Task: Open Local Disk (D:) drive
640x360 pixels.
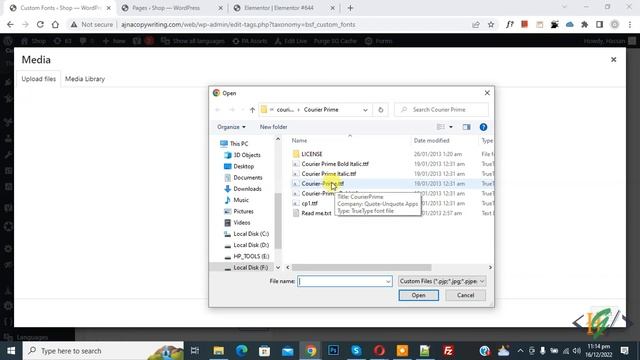Action: [x=251, y=245]
